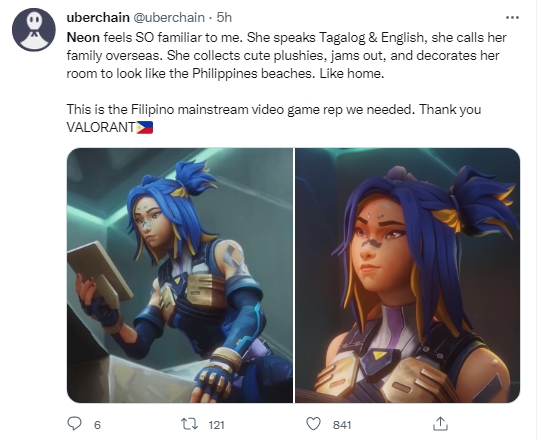Visit the @uberchain handle

click(168, 17)
